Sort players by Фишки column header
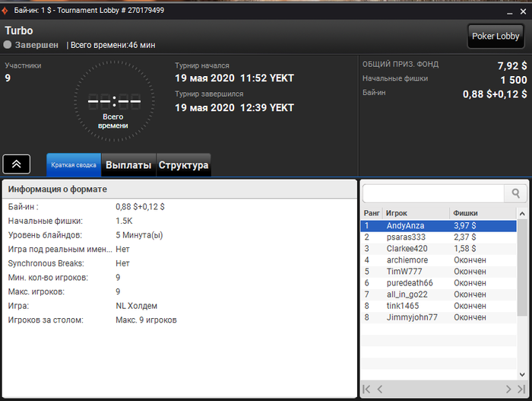 tap(483, 213)
